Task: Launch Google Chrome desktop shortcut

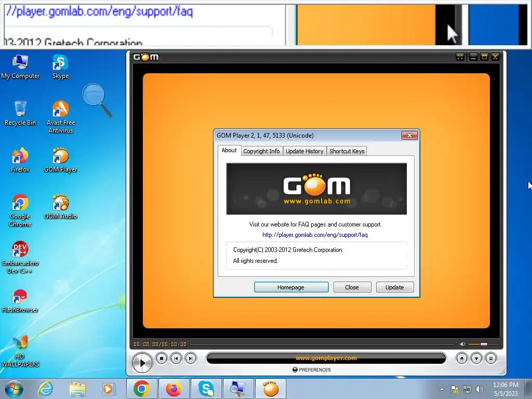Action: pos(20,210)
